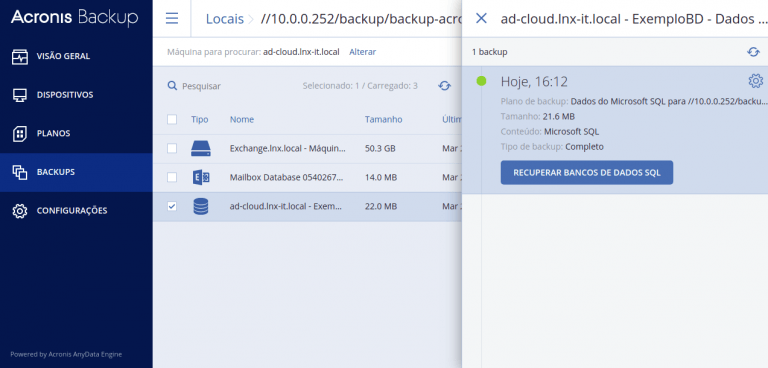Open Visão Geral section
The width and height of the screenshot is (768, 368).
[x=76, y=56]
